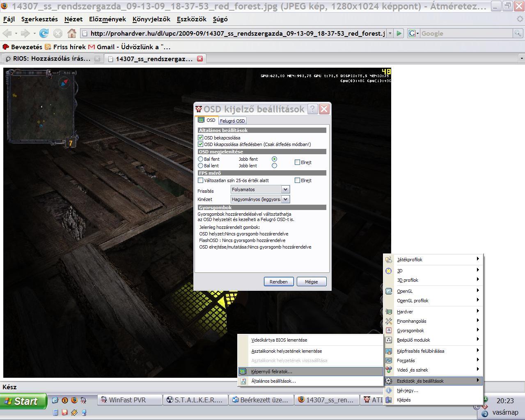Screen dimensions: 525x420
Task: Switch to RIOS: Hozzászólás írás tab
Action: pos(52,59)
